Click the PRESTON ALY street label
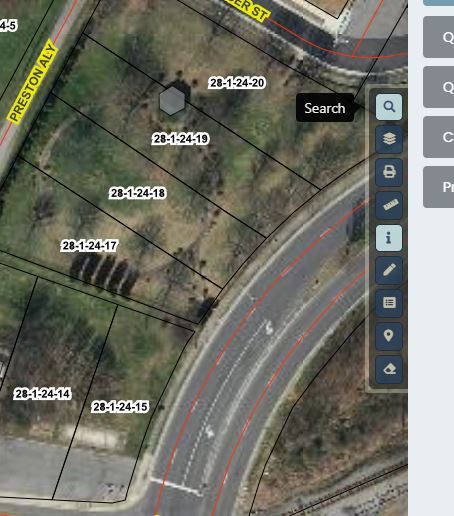The image size is (454, 516). [x=33, y=82]
